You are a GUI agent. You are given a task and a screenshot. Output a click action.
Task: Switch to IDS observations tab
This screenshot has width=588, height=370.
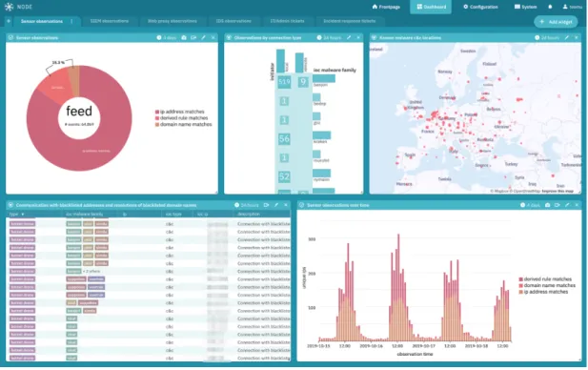point(233,21)
